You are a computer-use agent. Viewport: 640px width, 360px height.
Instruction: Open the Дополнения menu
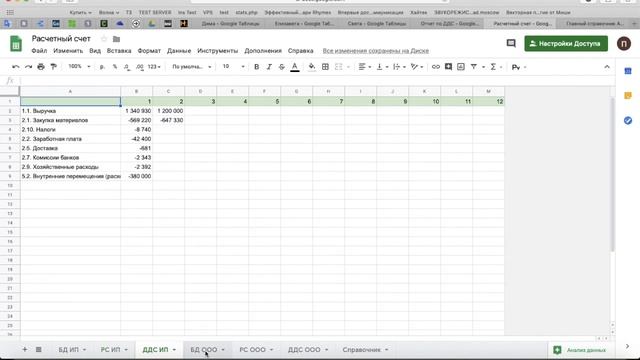pyautogui.click(x=263, y=51)
